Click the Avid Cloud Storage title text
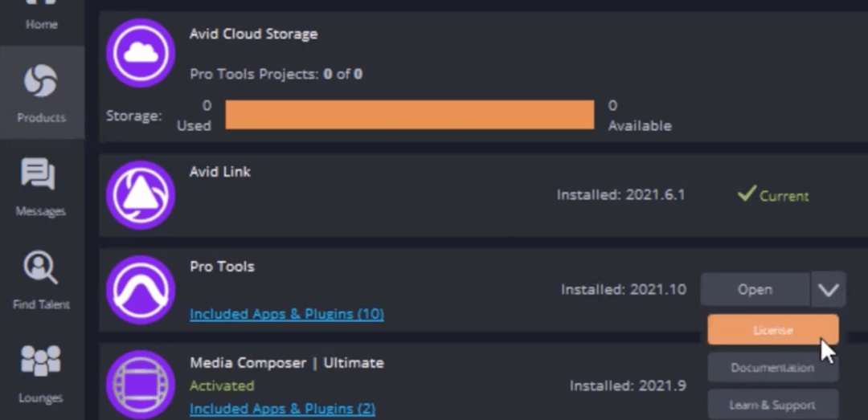Image resolution: width=868 pixels, height=420 pixels. pyautogui.click(x=253, y=34)
